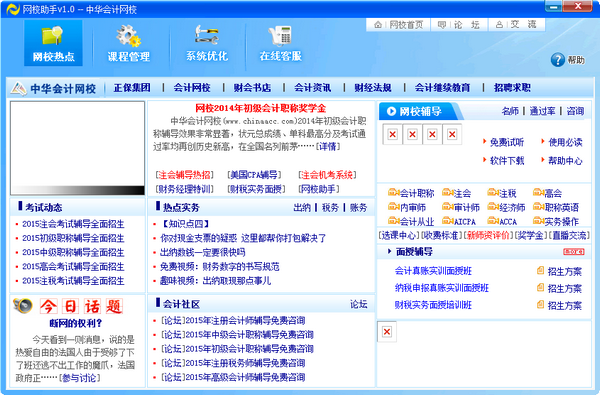
Task: Open 选课中心 link
Action: 399,235
